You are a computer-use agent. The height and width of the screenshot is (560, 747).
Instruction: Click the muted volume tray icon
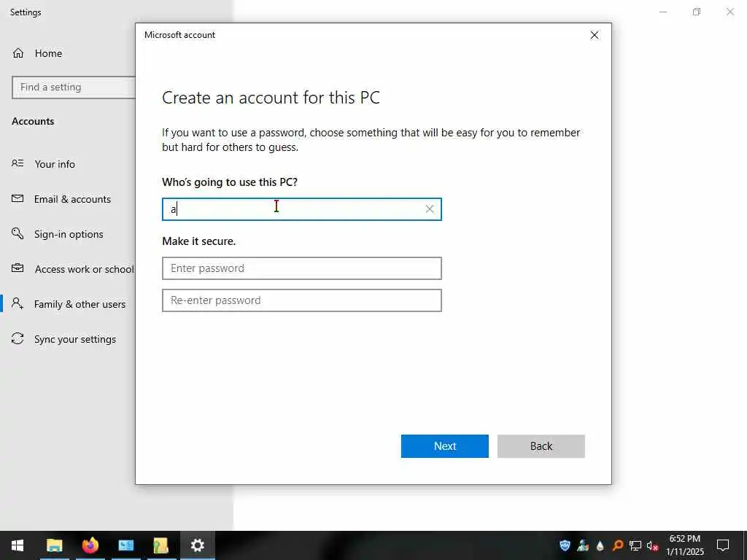pos(653,546)
